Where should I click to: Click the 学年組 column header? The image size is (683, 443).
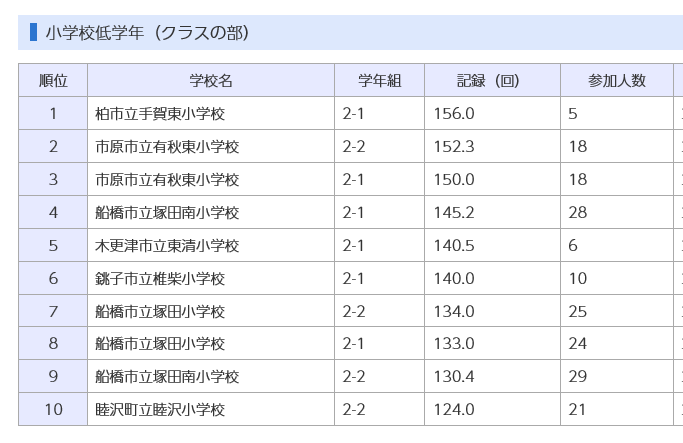(x=379, y=80)
